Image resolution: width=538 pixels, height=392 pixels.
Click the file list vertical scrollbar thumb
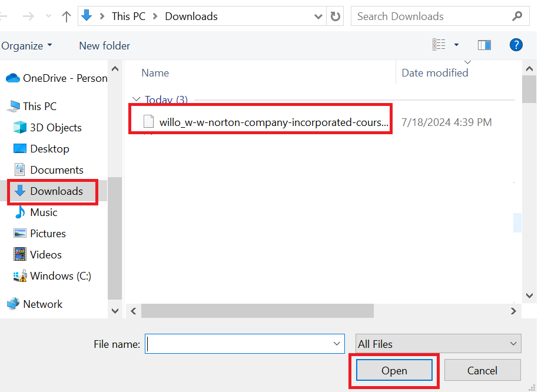529,89
